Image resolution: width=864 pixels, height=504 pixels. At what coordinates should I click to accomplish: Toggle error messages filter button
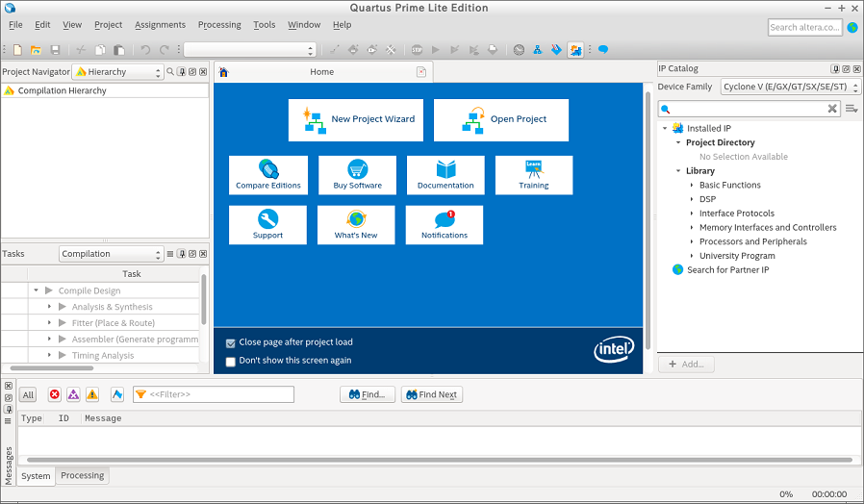tap(54, 394)
